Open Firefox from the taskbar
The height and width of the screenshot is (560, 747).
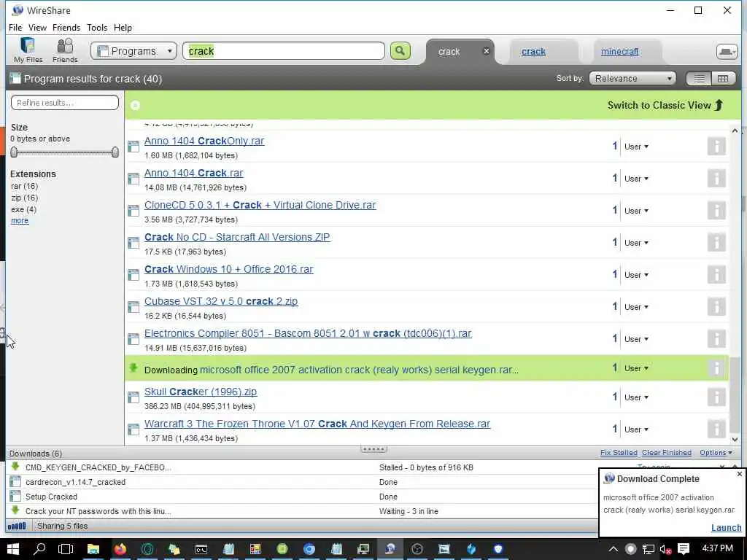click(x=120, y=549)
